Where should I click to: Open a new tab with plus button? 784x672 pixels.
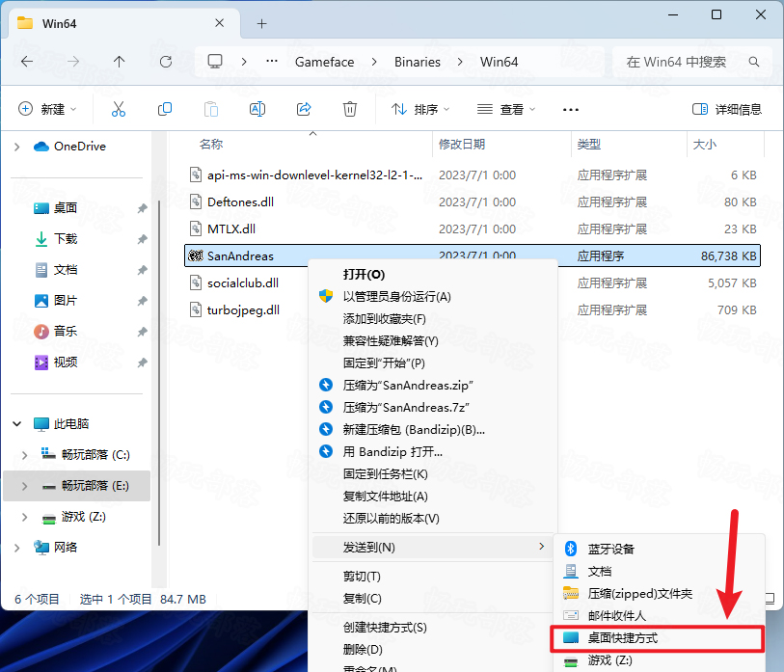[261, 23]
